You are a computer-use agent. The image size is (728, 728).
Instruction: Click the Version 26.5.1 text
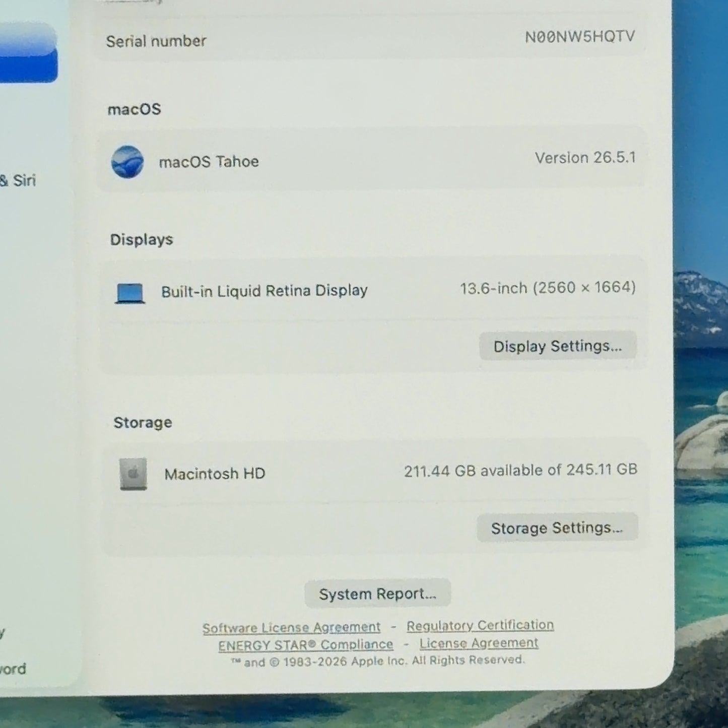pyautogui.click(x=585, y=158)
